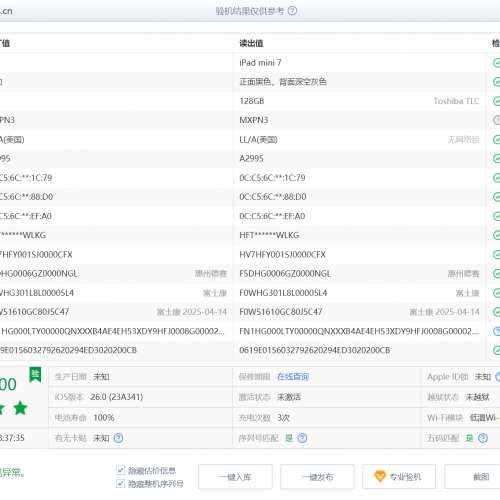Click check icon in 0C:C5:6C:**:1C:79 row

[496, 178]
